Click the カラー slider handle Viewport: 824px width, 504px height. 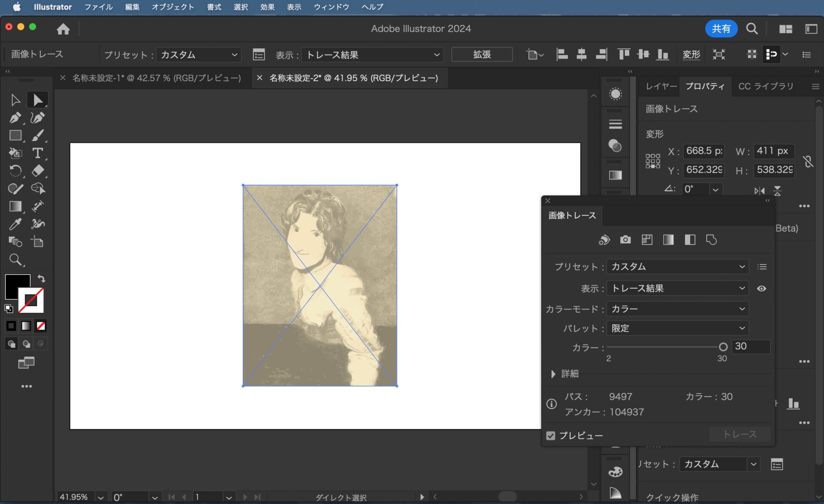tap(723, 347)
